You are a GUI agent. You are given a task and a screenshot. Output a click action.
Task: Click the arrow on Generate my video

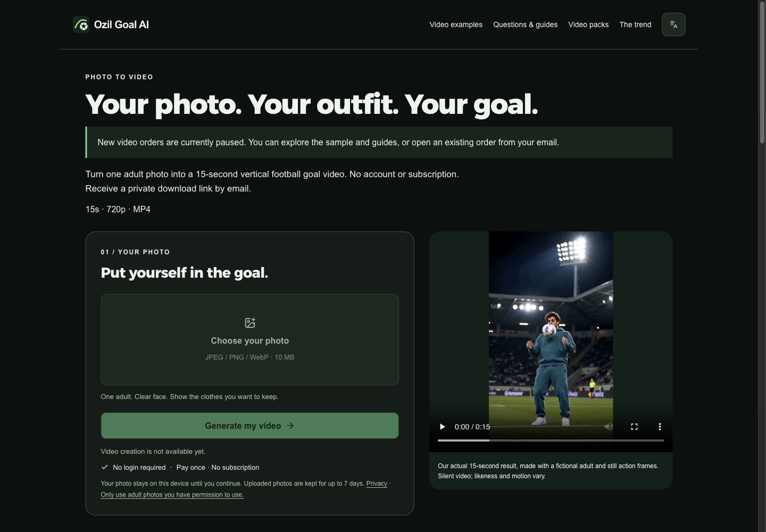[290, 426]
